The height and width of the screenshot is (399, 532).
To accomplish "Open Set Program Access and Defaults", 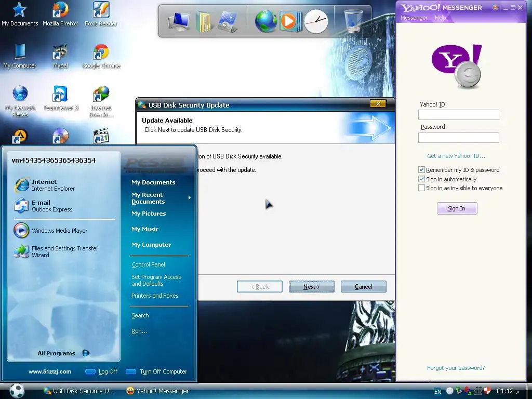I will coord(156,280).
